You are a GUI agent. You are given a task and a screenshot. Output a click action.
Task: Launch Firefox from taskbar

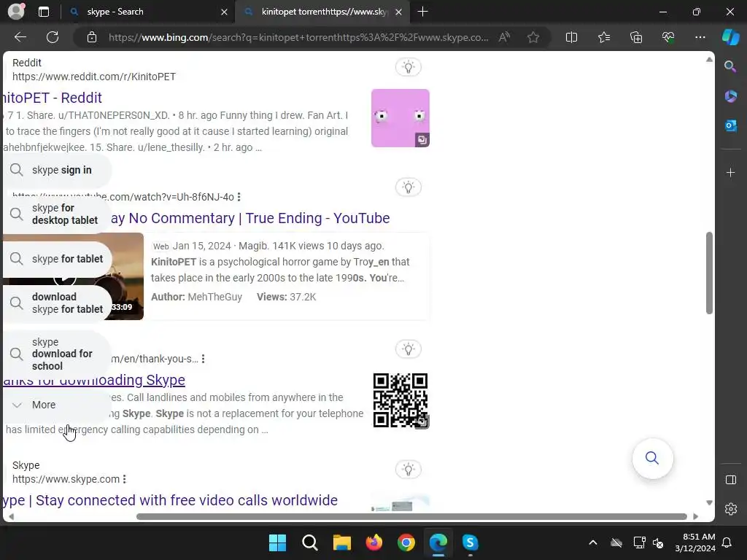(x=374, y=542)
